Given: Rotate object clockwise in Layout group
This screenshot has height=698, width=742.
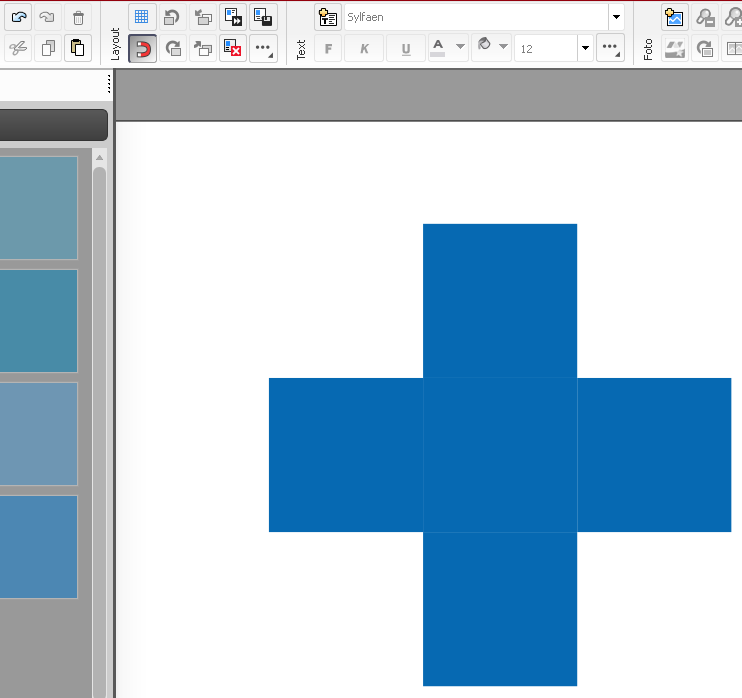Looking at the screenshot, I should pos(173,48).
